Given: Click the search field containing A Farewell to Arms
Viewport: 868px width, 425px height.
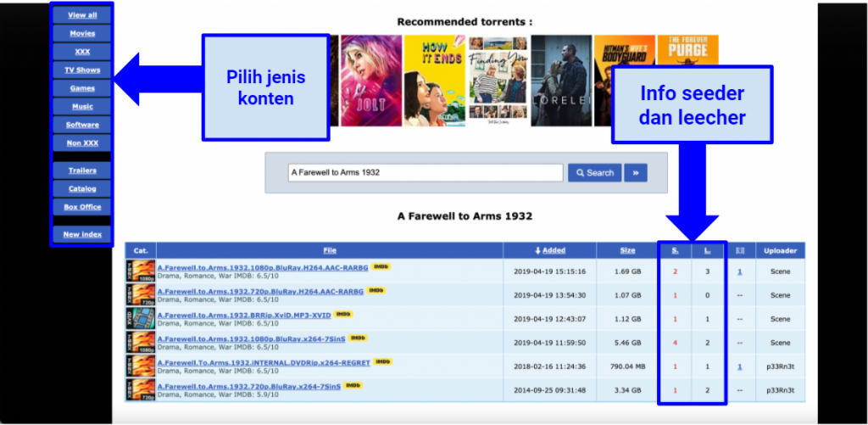Looking at the screenshot, I should [426, 172].
